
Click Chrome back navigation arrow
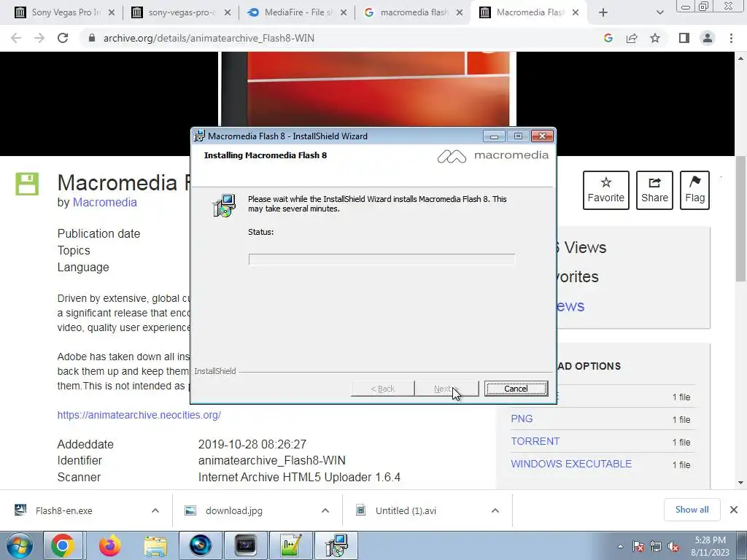[16, 38]
